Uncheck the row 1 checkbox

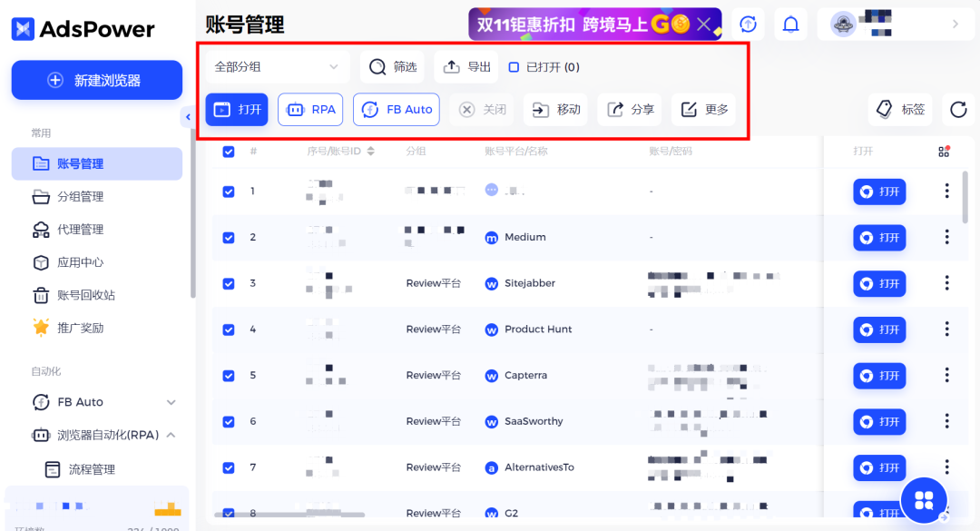(x=229, y=192)
